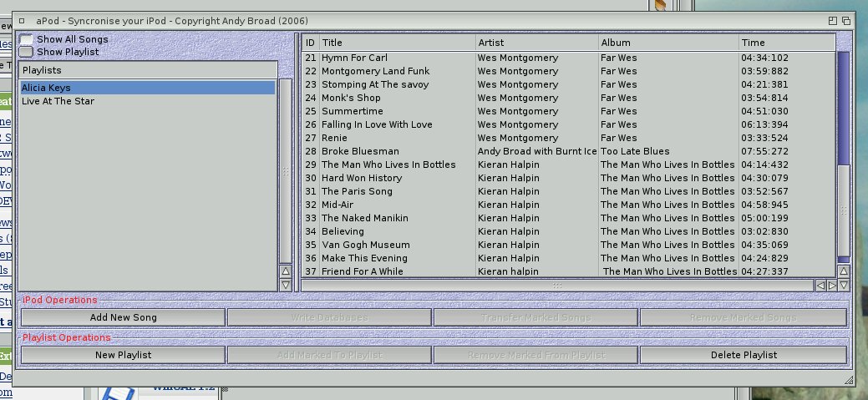The height and width of the screenshot is (400, 868).
Task: Click the aPod window zoom gadget
Action: [x=833, y=20]
